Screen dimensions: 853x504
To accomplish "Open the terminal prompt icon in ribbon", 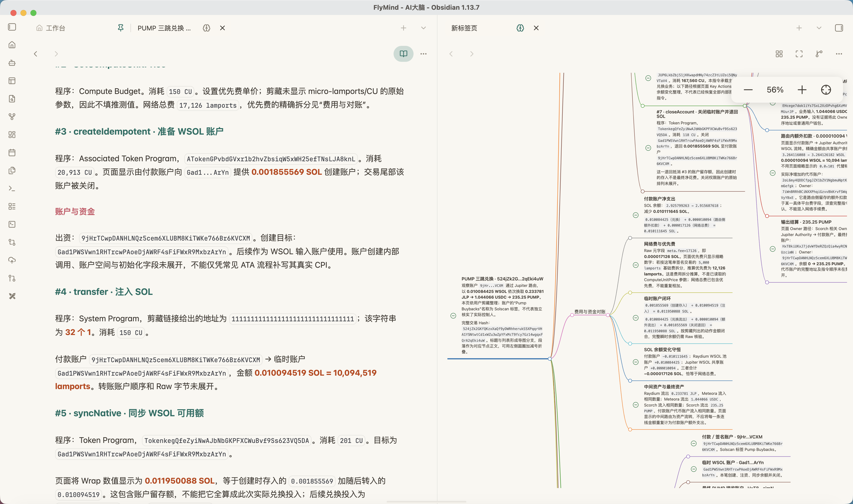I will point(12,188).
